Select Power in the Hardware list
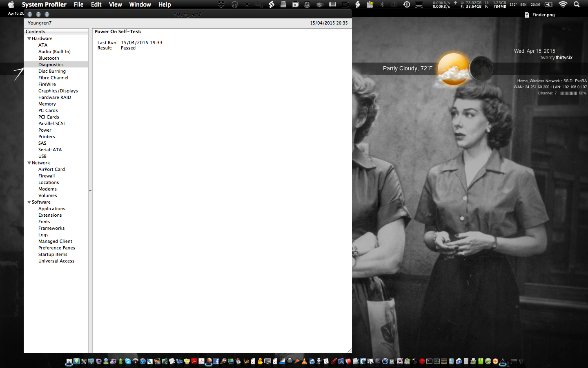 [45, 130]
